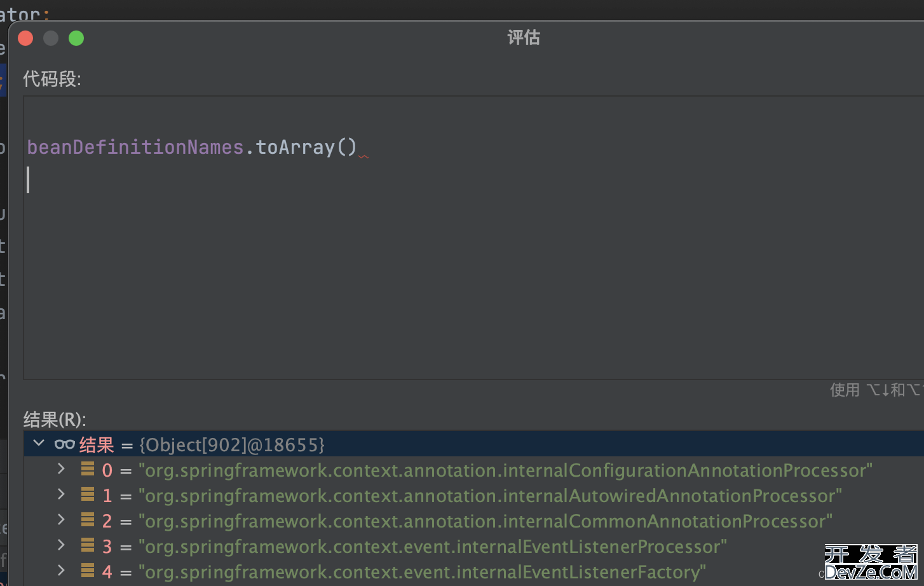Click the field icon of element 1

[88, 494]
